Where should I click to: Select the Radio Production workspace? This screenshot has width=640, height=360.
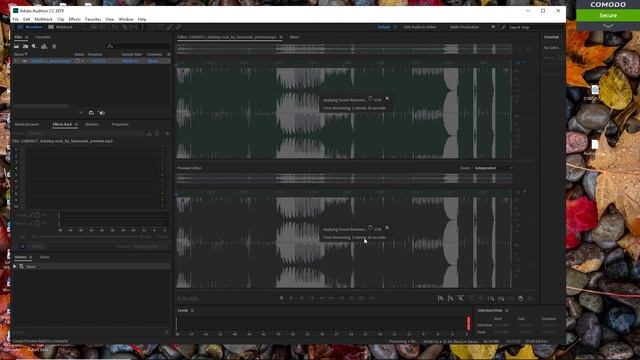[464, 27]
